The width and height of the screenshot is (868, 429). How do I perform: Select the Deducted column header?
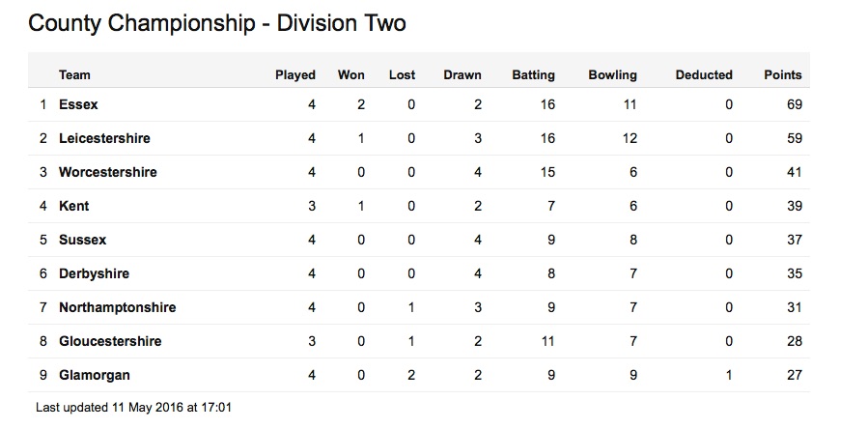pyautogui.click(x=704, y=74)
